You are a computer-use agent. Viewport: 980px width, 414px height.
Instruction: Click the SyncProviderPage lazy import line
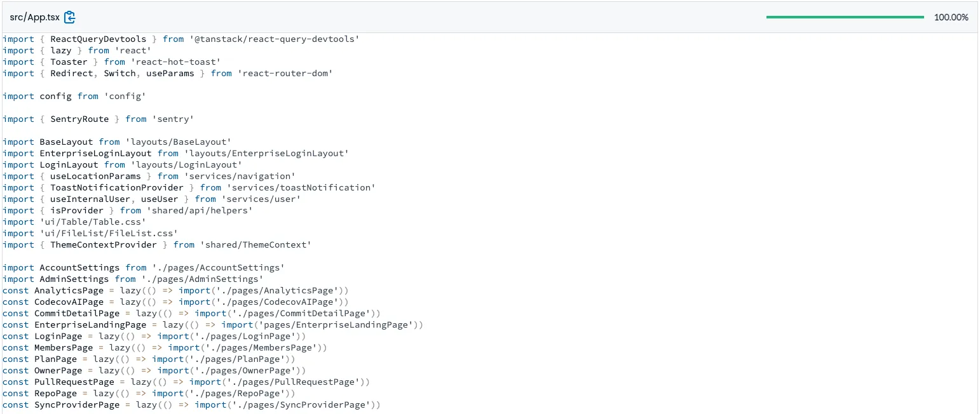191,404
